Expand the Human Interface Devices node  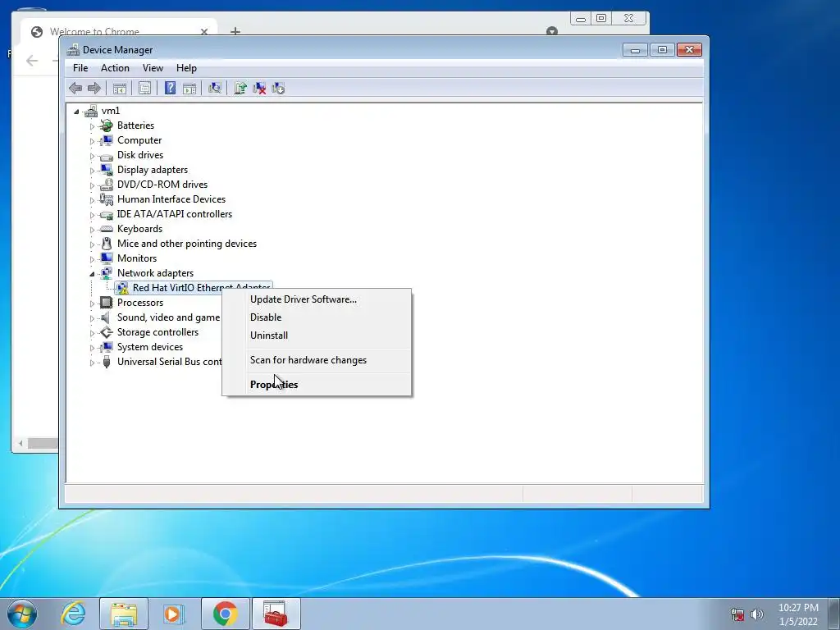[92, 200]
